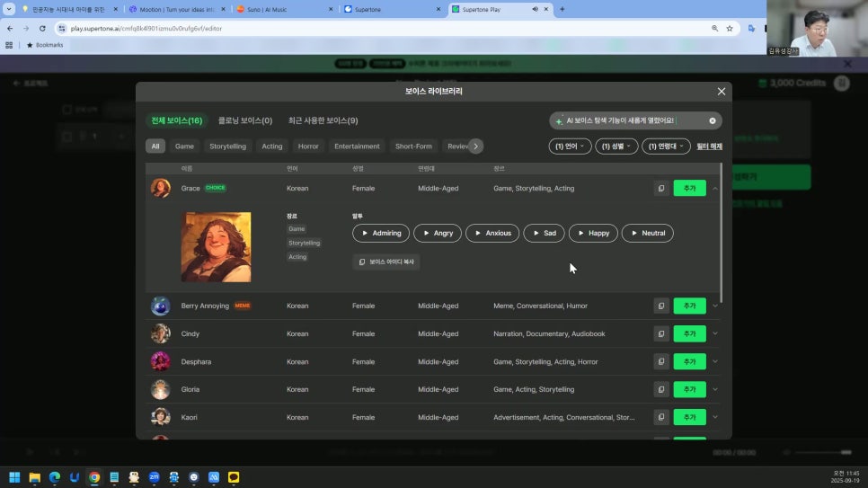This screenshot has width=868, height=488.
Task: Collapse the Grace voice details
Action: pyautogui.click(x=715, y=189)
